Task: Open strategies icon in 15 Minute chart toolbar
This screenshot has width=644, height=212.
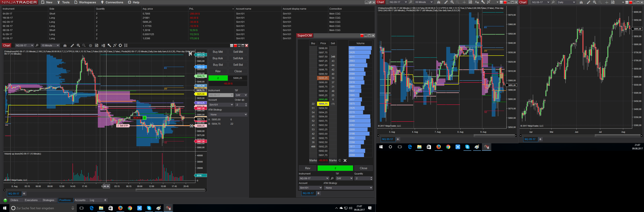Action: tap(115, 46)
